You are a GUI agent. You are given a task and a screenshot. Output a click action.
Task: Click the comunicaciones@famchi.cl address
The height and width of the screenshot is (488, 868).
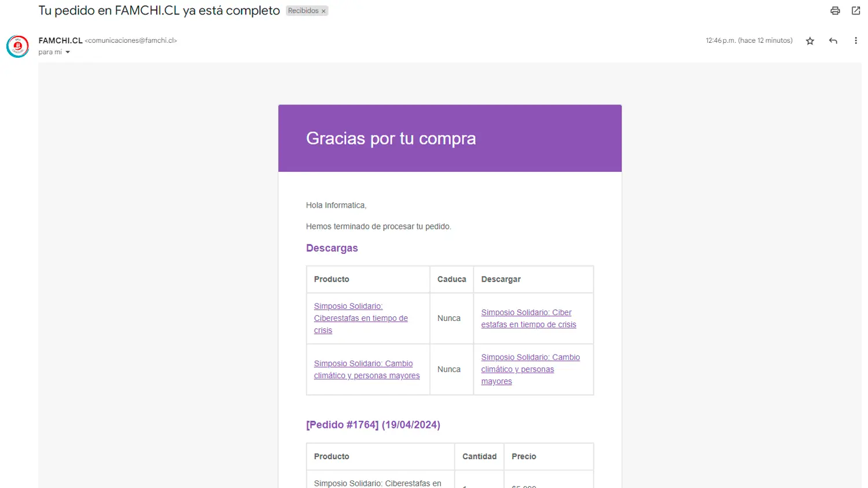[131, 40]
